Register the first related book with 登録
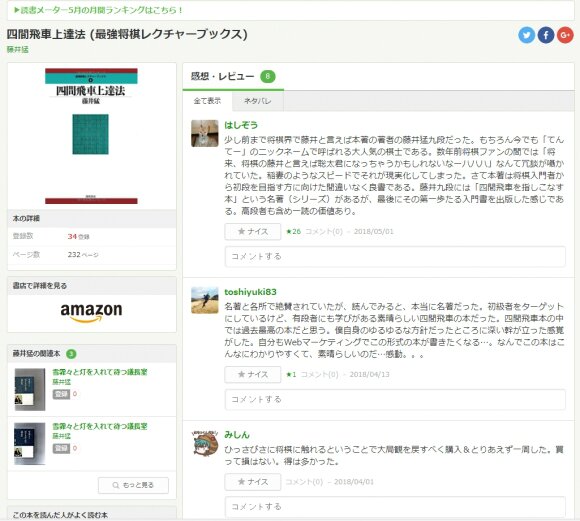580x521 pixels. tap(61, 394)
